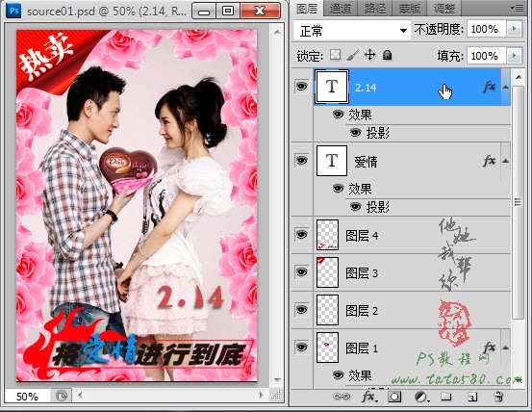Image resolution: width=532 pixels, height=412 pixels.
Task: Hide 图层 1
Action: point(301,347)
